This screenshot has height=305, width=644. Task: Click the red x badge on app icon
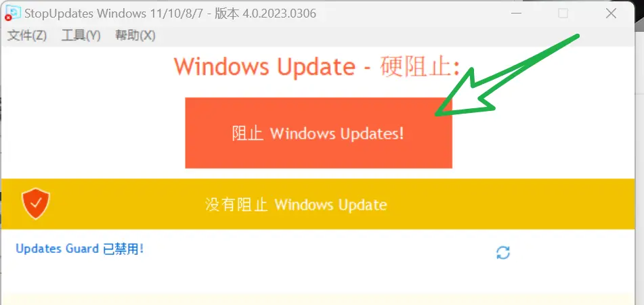tap(7, 18)
